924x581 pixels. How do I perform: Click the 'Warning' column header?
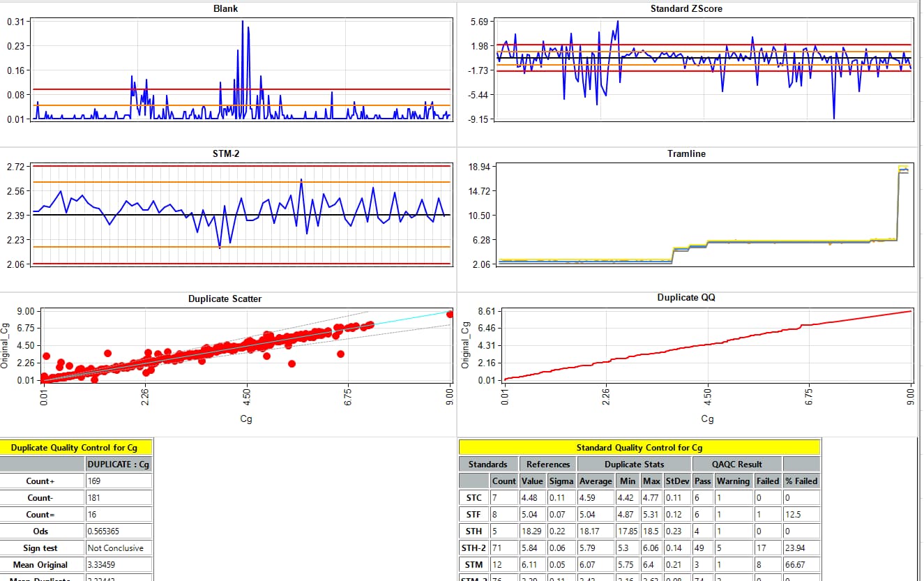[733, 481]
